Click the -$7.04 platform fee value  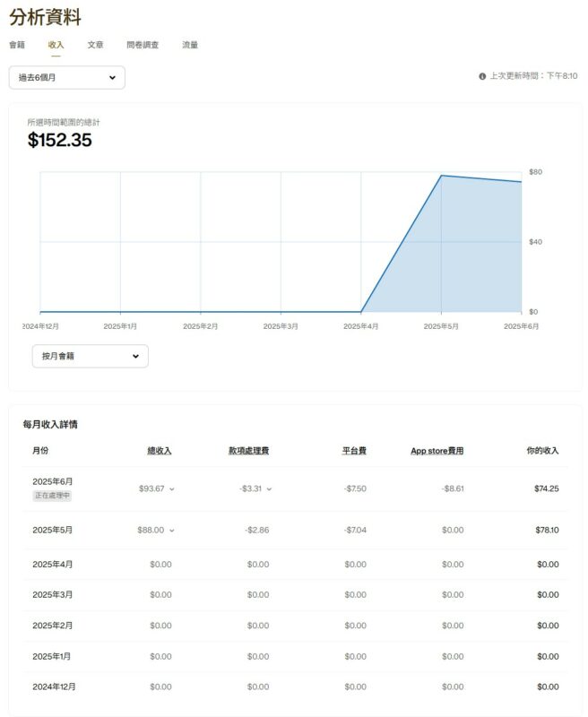click(x=355, y=530)
